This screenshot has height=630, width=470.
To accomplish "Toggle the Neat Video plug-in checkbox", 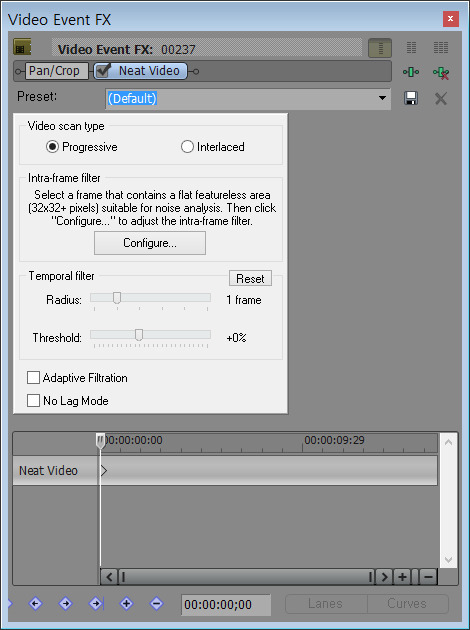I will click(x=104, y=71).
